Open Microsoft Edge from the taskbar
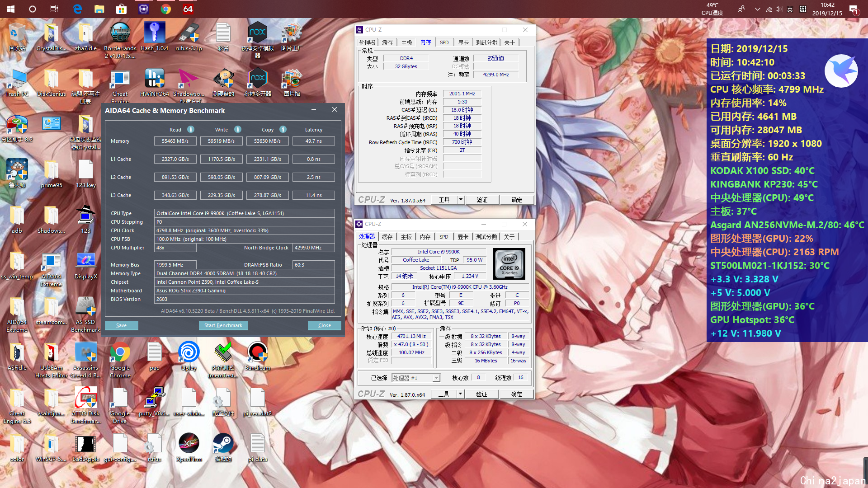The height and width of the screenshot is (488, 868). tap(78, 9)
